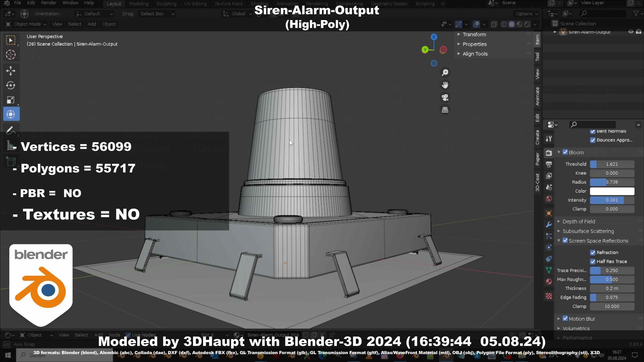Select the Scale tool
The width and height of the screenshot is (644, 362).
click(11, 100)
